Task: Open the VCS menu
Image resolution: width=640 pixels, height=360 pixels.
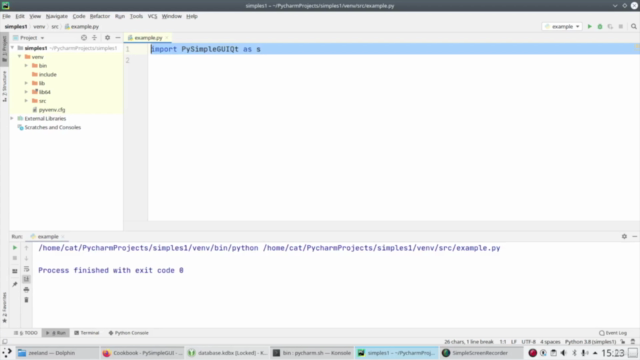Action: point(152,16)
